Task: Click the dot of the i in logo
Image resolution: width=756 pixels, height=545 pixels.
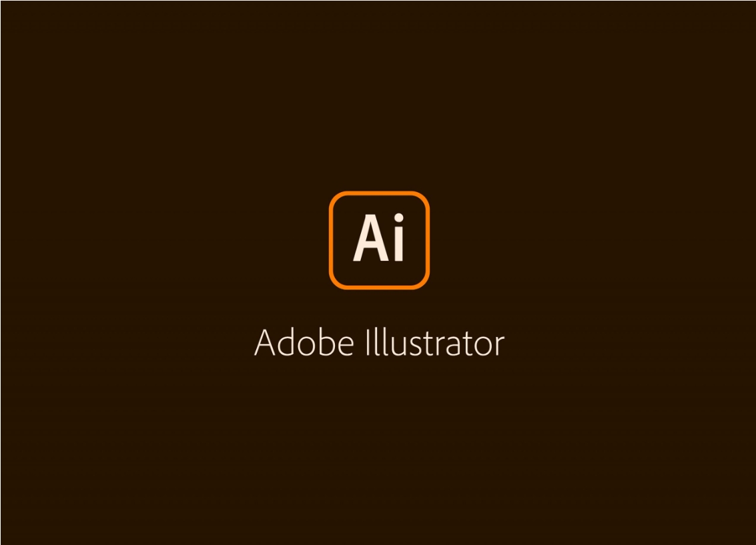Action: click(x=399, y=218)
